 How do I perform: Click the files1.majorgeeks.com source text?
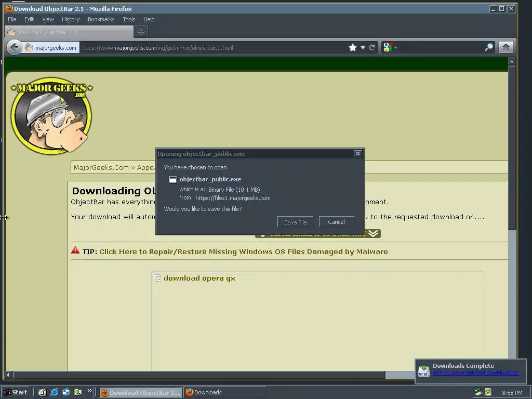click(233, 198)
